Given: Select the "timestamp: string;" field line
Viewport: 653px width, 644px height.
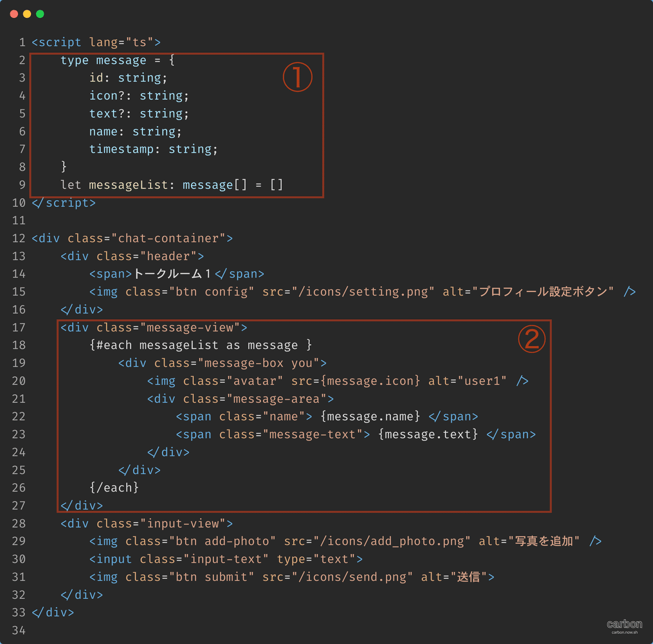Looking at the screenshot, I should pos(153,149).
